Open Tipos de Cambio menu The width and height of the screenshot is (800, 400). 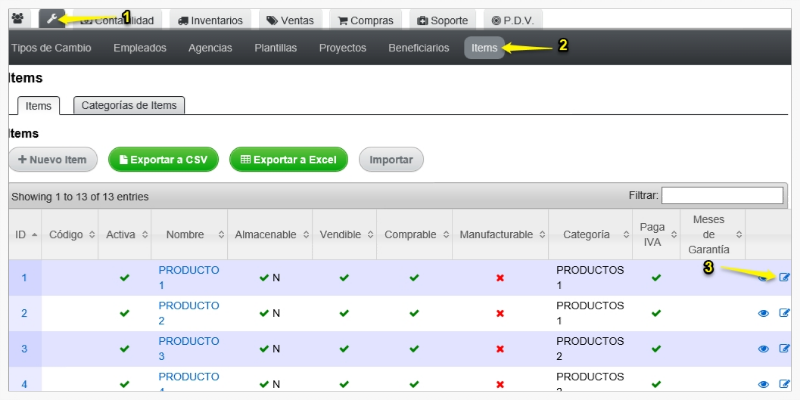point(51,48)
